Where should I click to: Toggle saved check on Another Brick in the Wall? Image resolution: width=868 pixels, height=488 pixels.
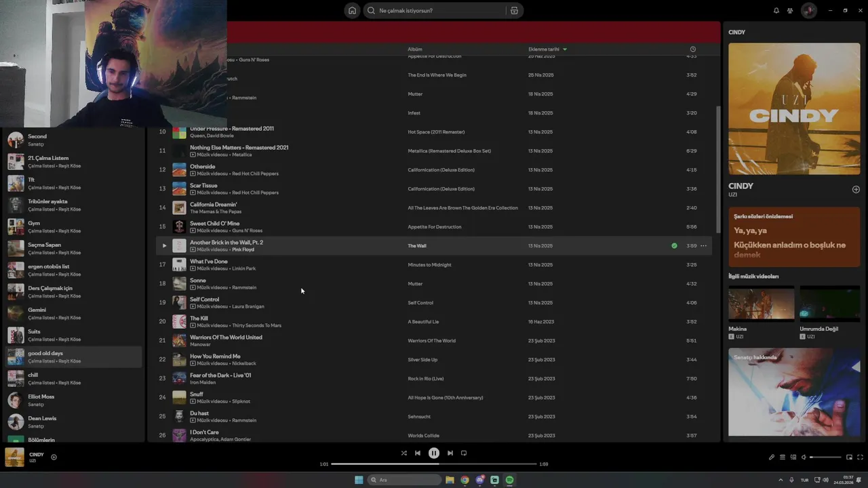(674, 246)
